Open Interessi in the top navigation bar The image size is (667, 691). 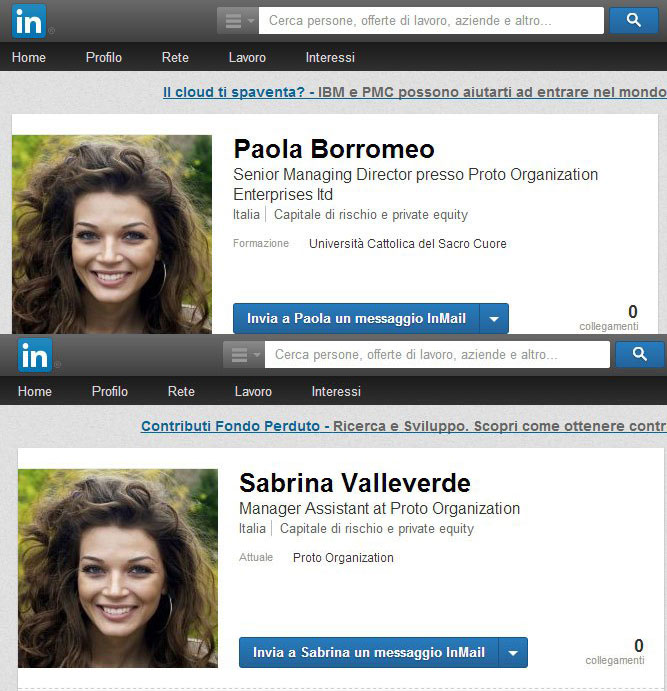(330, 57)
